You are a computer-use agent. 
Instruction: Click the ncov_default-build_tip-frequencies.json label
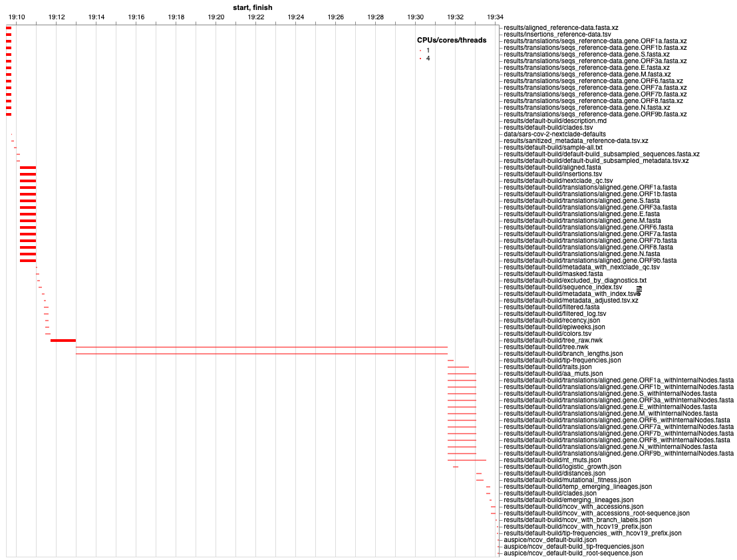[573, 547]
